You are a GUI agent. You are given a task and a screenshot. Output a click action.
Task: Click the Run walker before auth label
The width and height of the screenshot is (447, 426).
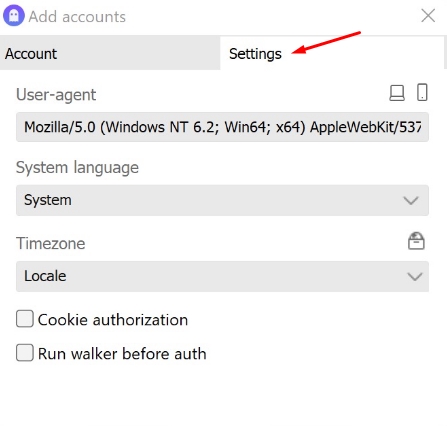coord(122,354)
